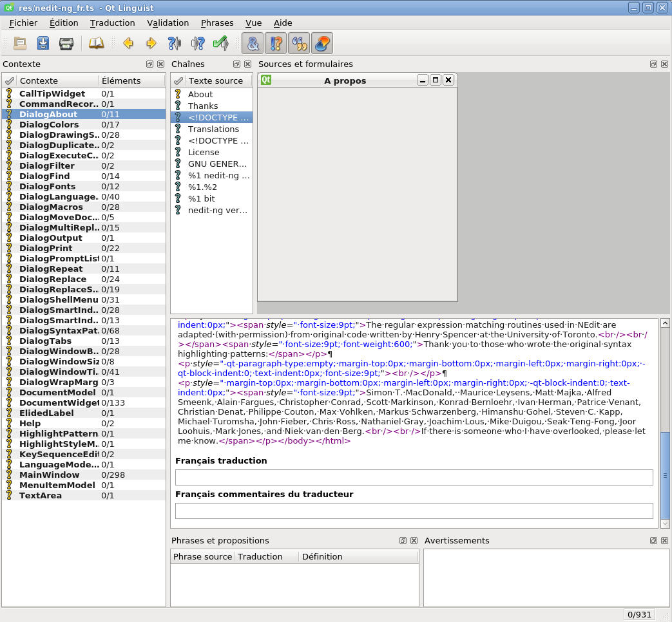Click the Save toolbar icon

pyautogui.click(x=43, y=43)
